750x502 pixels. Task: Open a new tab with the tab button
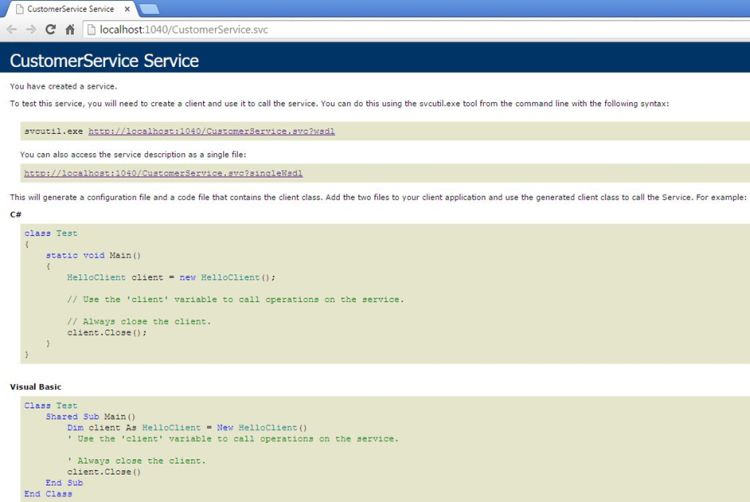[149, 9]
